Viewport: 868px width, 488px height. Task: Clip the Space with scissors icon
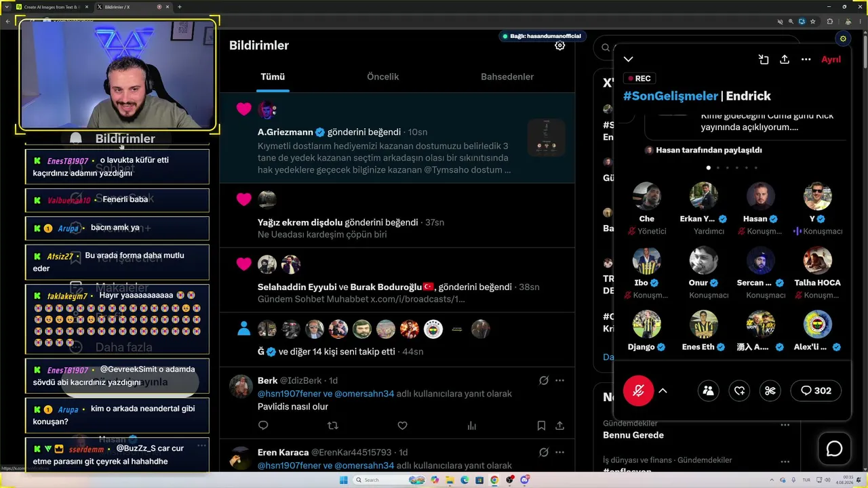[770, 390]
